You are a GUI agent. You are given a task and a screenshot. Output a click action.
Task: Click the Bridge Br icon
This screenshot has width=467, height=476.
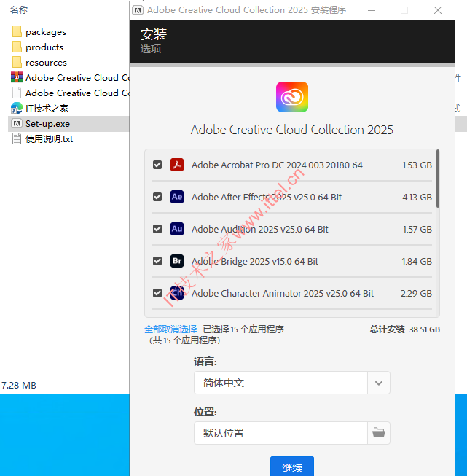click(x=177, y=261)
